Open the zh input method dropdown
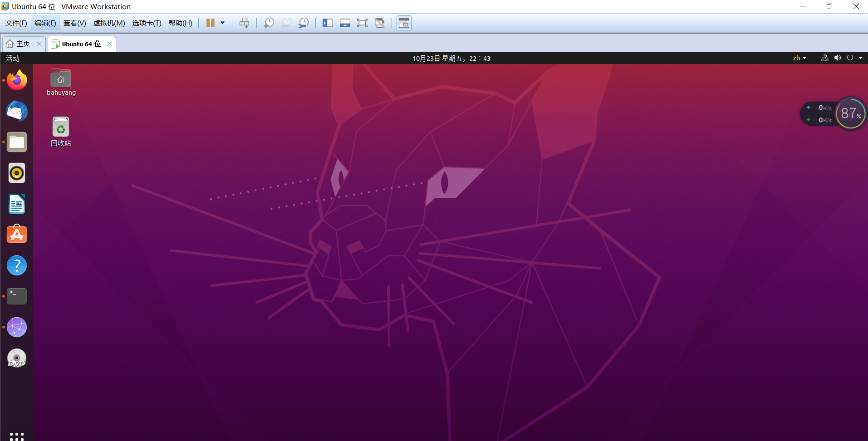The height and width of the screenshot is (441, 868). (x=799, y=58)
